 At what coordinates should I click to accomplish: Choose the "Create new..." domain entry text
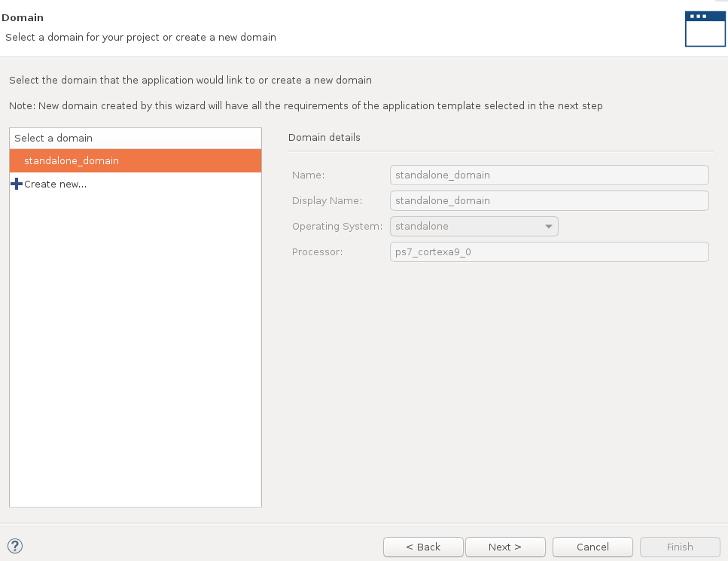click(56, 184)
